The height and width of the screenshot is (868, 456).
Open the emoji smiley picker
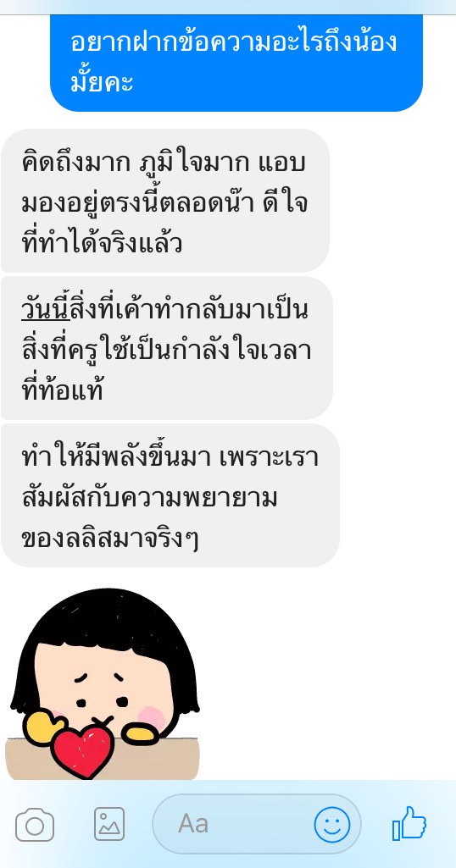332,825
